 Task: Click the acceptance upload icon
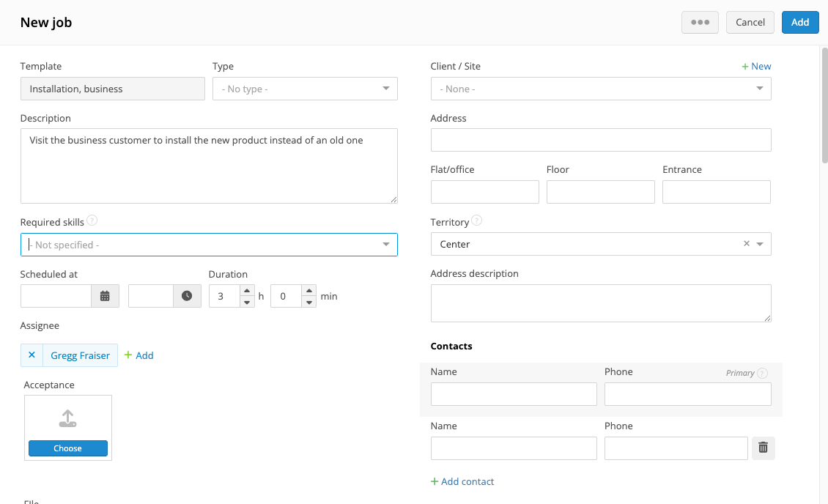point(67,419)
